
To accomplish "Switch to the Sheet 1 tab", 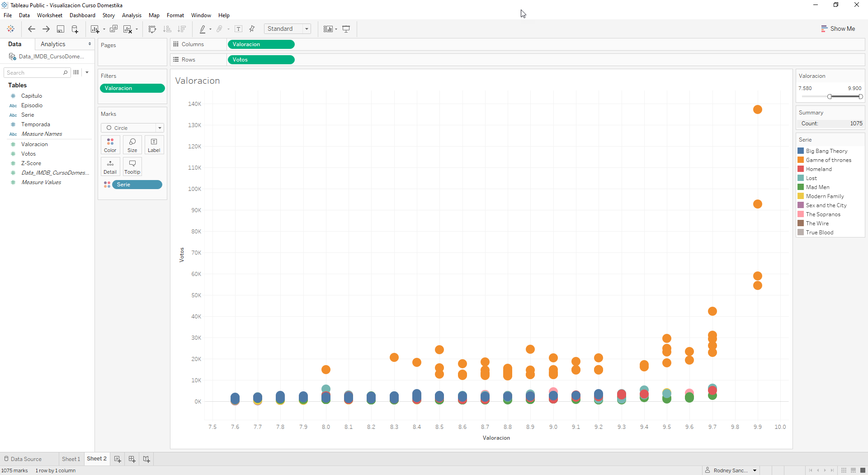I will point(71,459).
